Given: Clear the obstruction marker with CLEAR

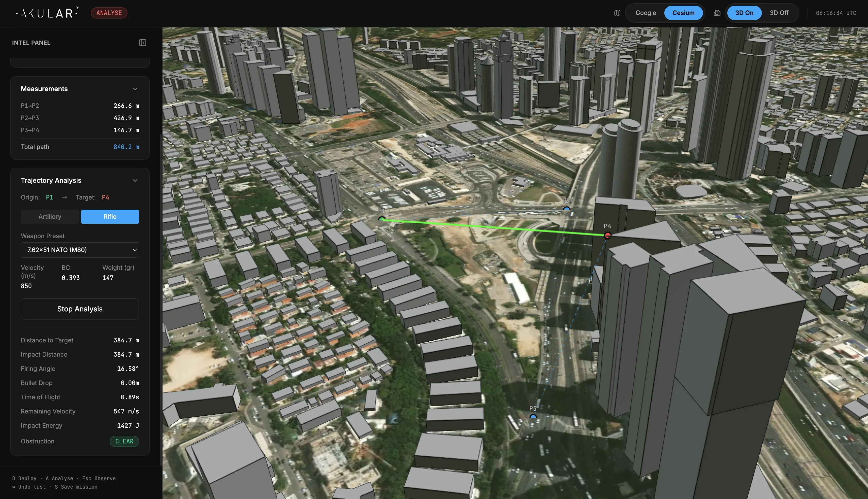Looking at the screenshot, I should click(x=124, y=441).
